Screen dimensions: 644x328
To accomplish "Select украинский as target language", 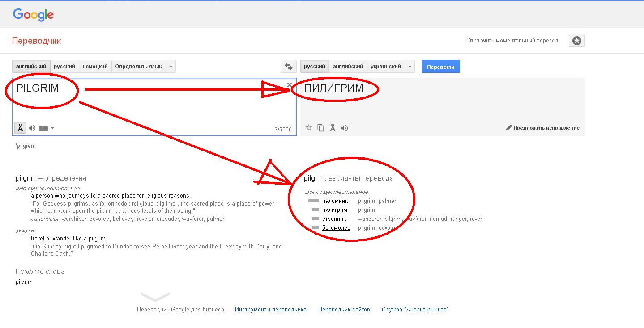I will [x=386, y=67].
